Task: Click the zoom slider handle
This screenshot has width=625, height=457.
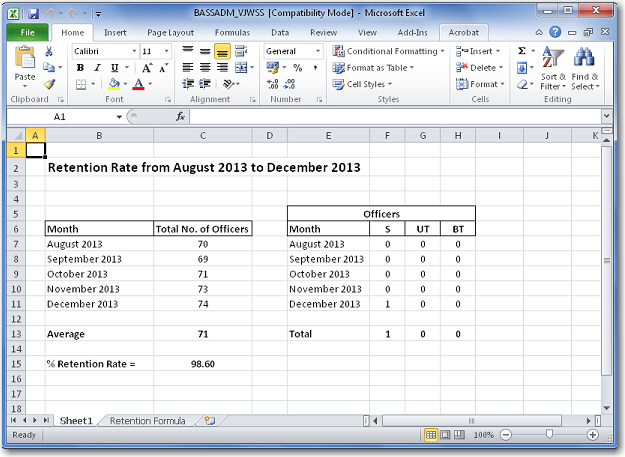Action: tap(549, 435)
